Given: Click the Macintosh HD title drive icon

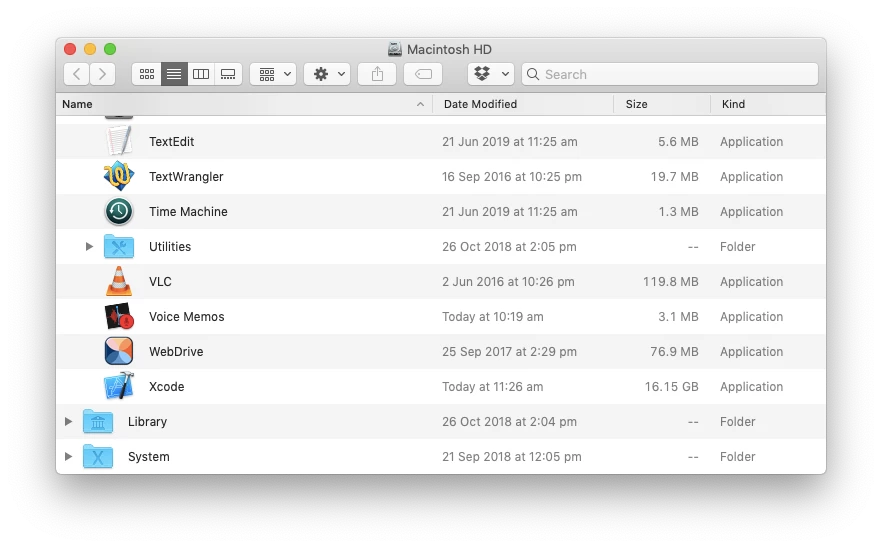Looking at the screenshot, I should point(395,50).
